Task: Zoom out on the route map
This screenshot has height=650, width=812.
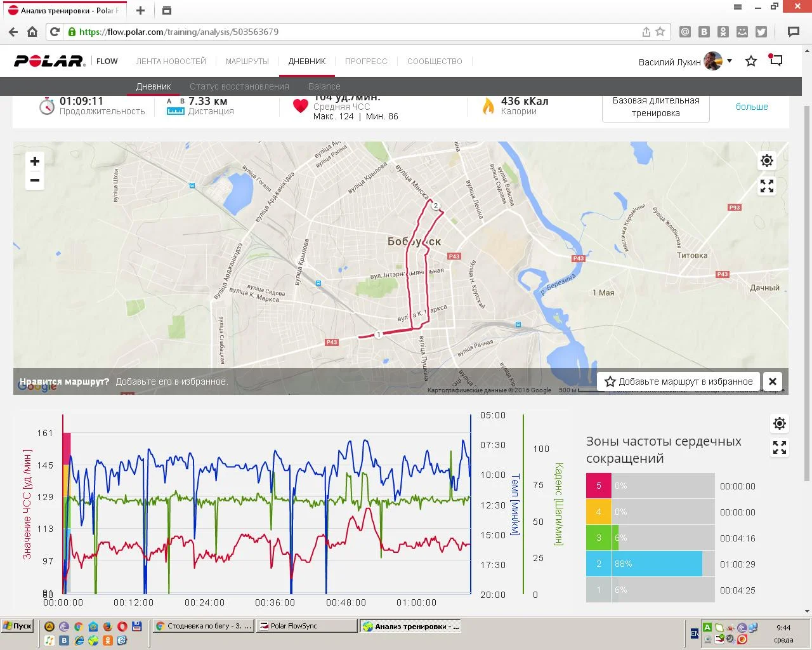Action: click(35, 180)
